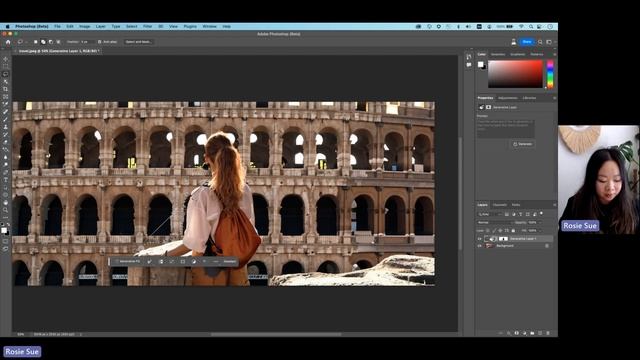The image size is (640, 360).
Task: Add a layer mask icon
Action: [517, 333]
